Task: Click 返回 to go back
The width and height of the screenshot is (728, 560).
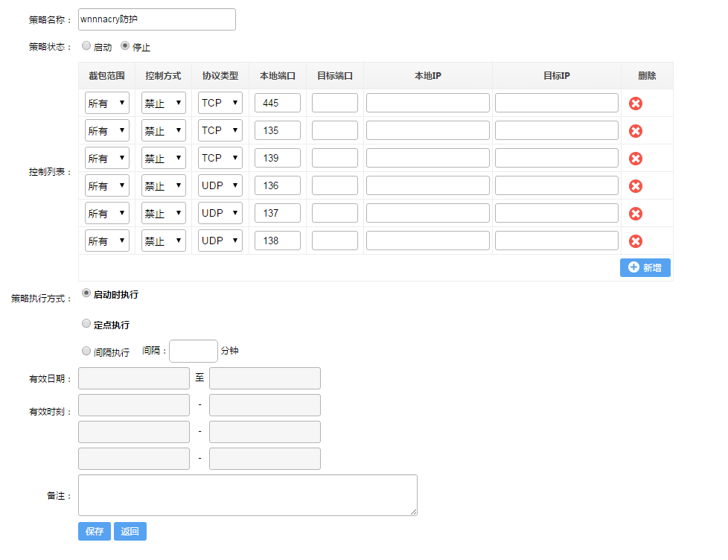Action: 130,531
